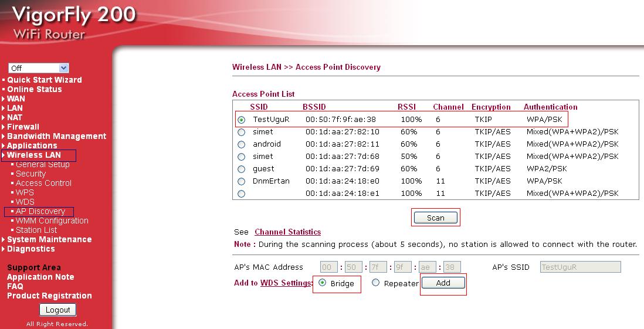Choose the DnmErtan access point radio
The height and width of the screenshot is (329, 644).
click(241, 181)
